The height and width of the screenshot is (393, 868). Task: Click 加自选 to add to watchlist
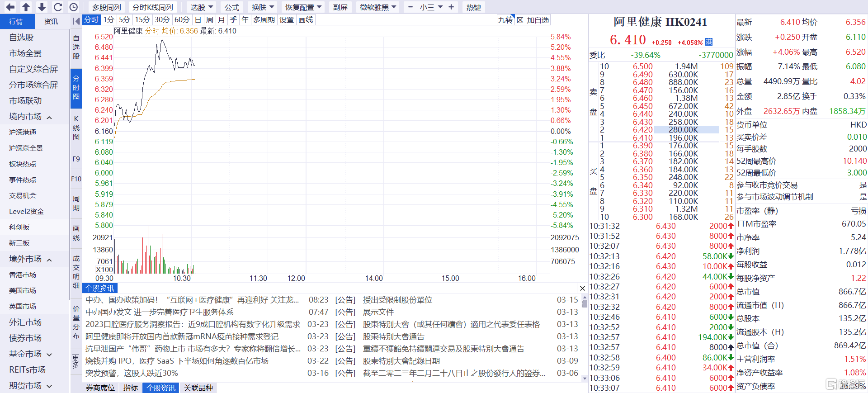(x=538, y=20)
